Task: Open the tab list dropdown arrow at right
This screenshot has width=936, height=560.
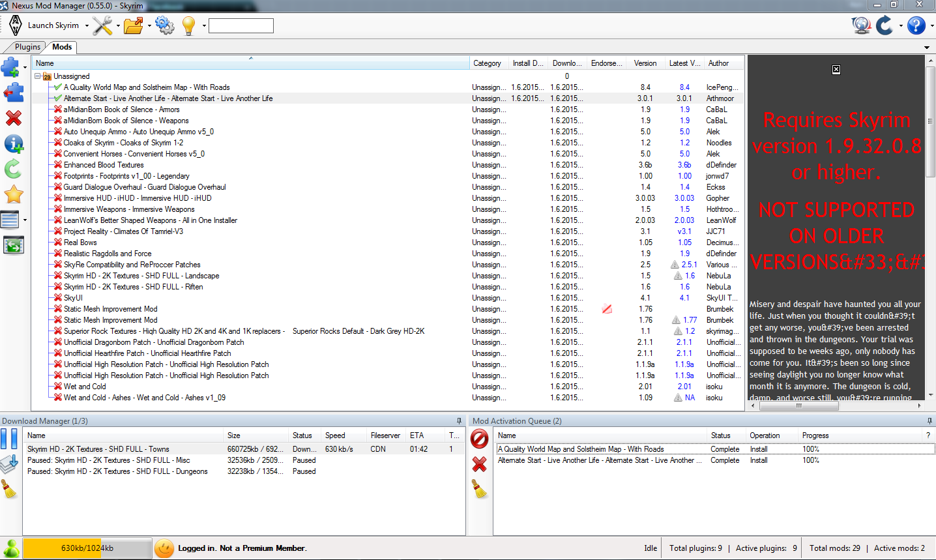Action: click(927, 48)
